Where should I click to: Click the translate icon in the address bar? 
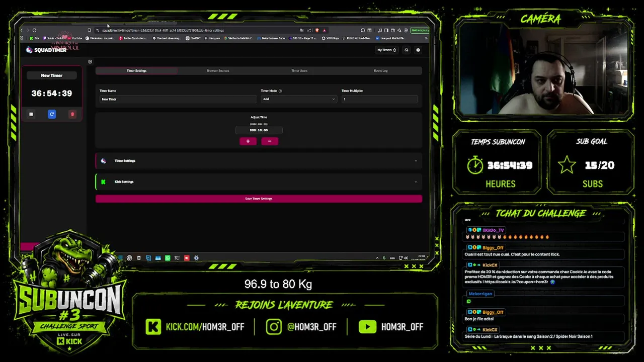tap(301, 30)
